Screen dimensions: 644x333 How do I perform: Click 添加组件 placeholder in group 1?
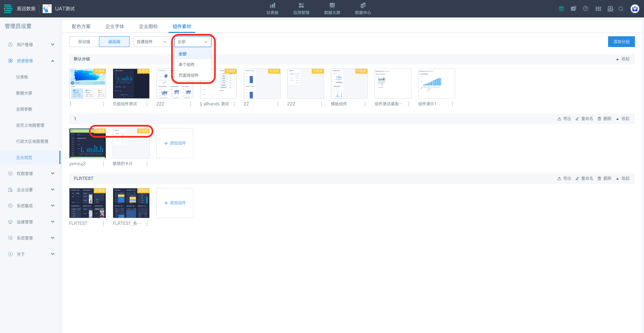tap(175, 143)
